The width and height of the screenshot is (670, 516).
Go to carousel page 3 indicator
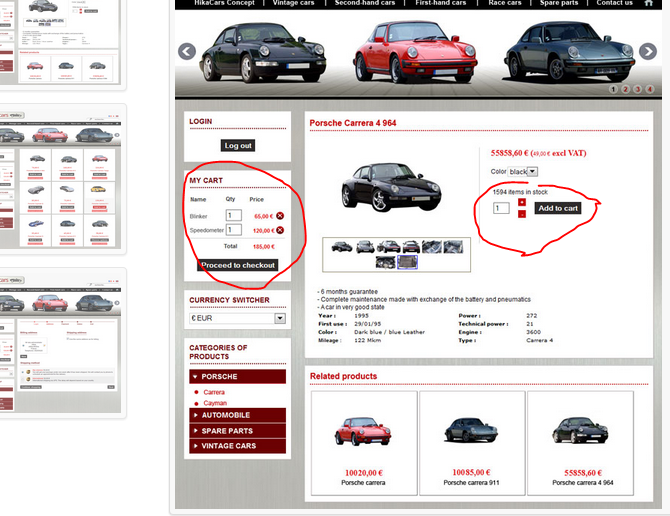(638, 89)
